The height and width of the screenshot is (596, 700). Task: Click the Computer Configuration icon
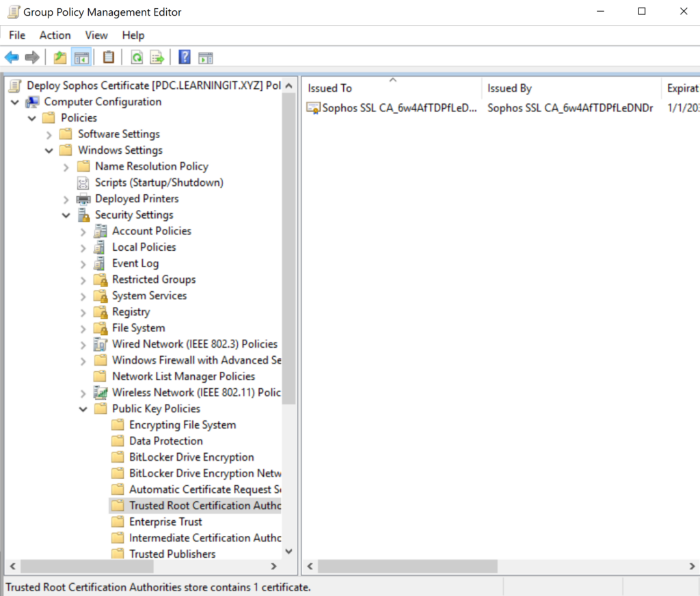pos(33,102)
